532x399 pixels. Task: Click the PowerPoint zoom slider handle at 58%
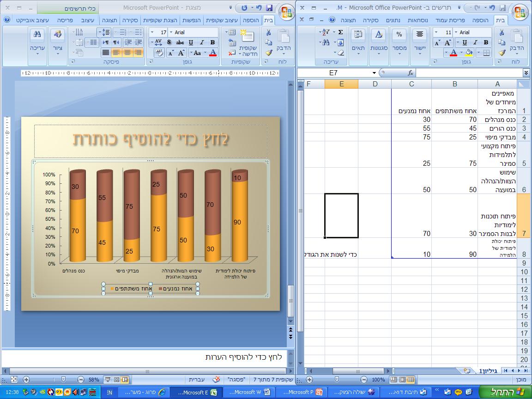(63, 379)
